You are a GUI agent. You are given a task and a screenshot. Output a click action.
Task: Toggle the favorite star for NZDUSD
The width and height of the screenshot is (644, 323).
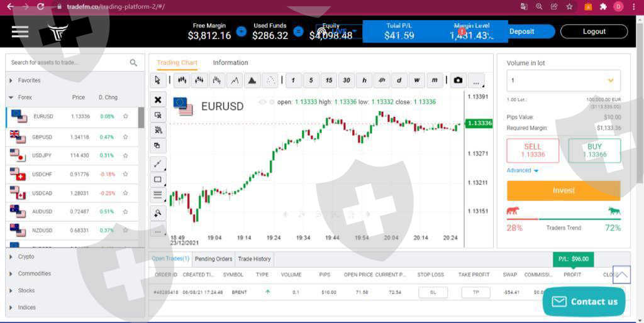[x=125, y=230]
